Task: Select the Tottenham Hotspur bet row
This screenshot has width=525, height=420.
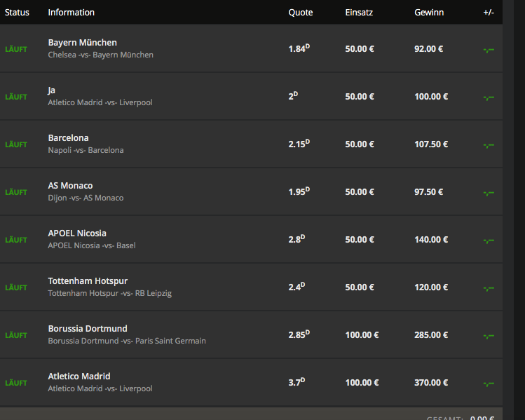Action: coord(251,287)
